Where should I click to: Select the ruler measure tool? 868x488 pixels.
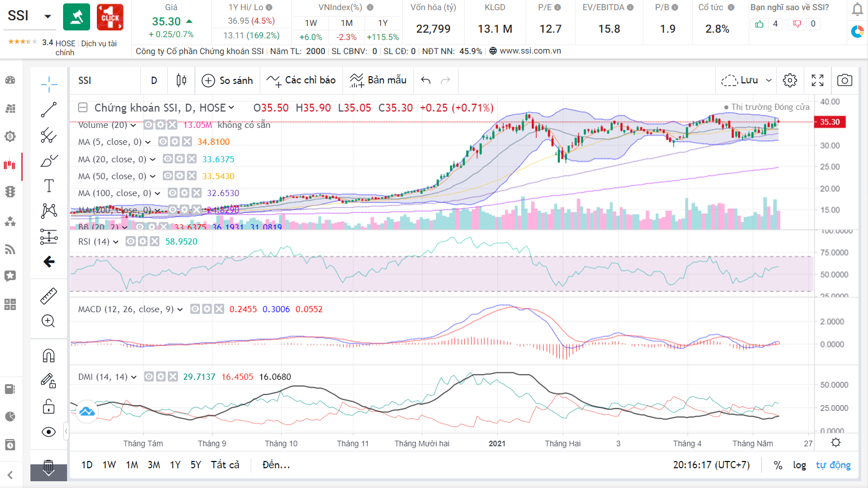(x=49, y=296)
